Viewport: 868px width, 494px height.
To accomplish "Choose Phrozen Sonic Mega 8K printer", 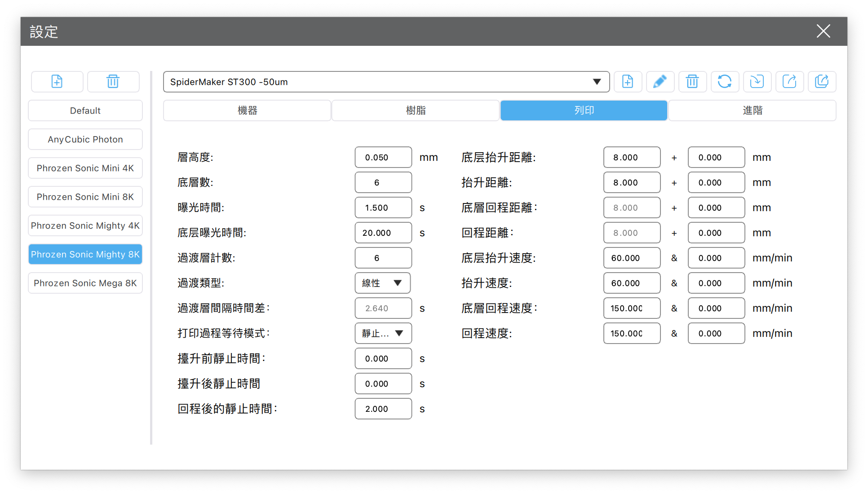I will pyautogui.click(x=85, y=283).
